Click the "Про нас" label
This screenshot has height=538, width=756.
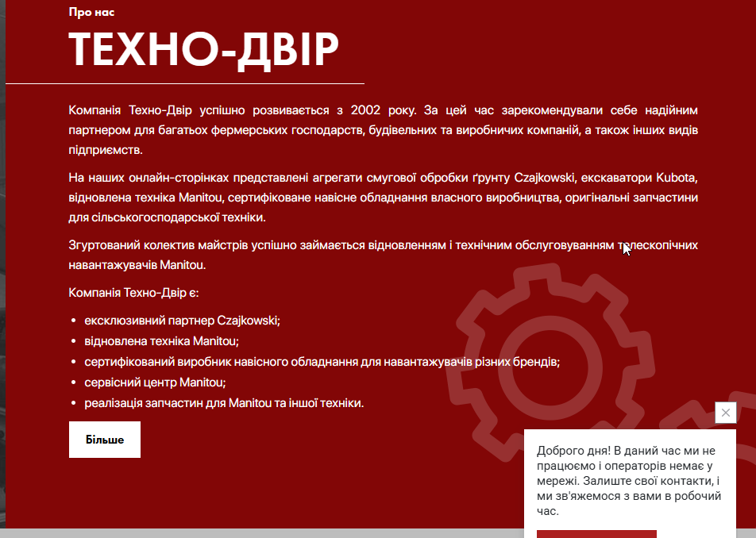(91, 12)
